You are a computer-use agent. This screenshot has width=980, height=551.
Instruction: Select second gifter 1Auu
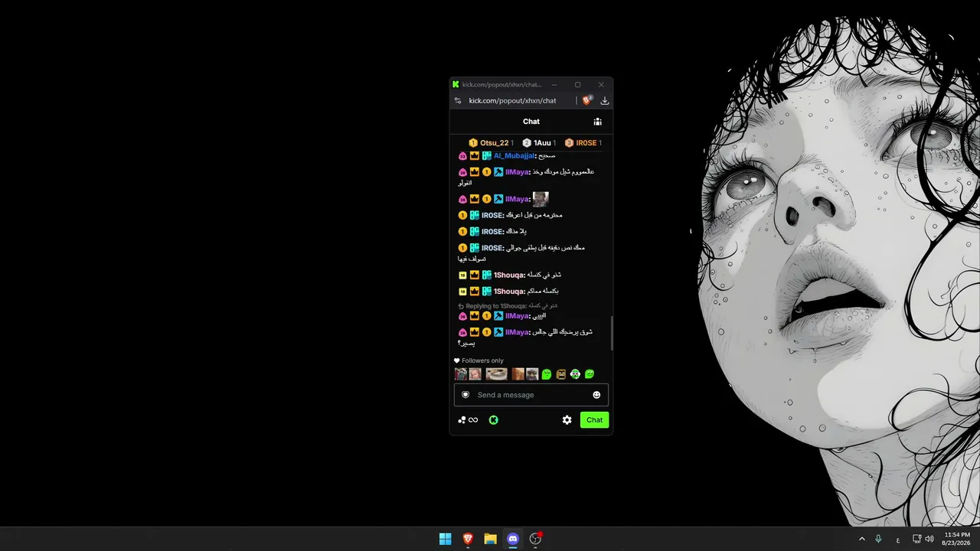[x=539, y=143]
